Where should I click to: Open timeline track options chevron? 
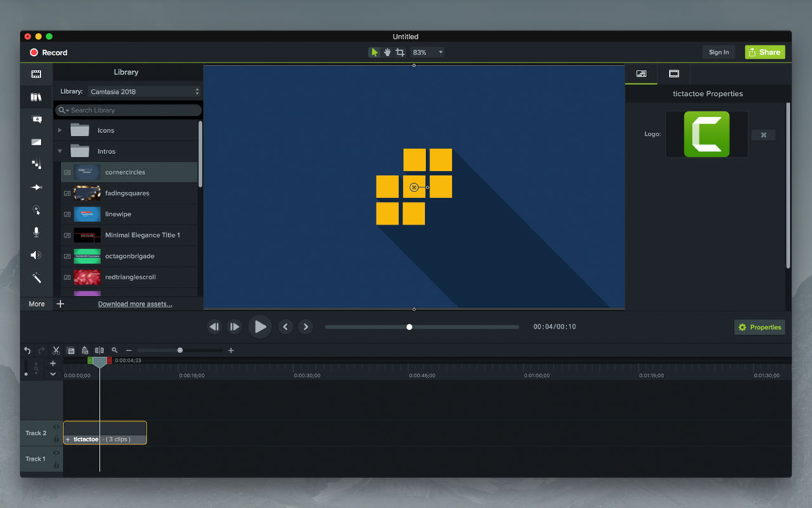point(53,374)
